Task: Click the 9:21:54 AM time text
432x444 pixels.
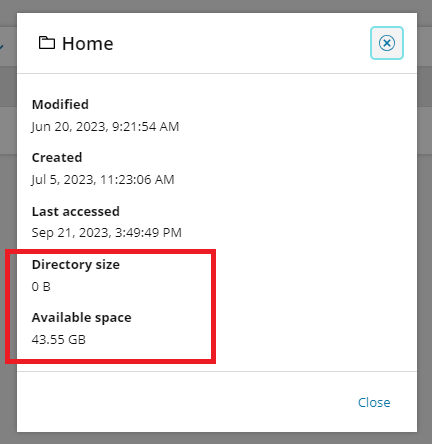Action: (x=146, y=127)
